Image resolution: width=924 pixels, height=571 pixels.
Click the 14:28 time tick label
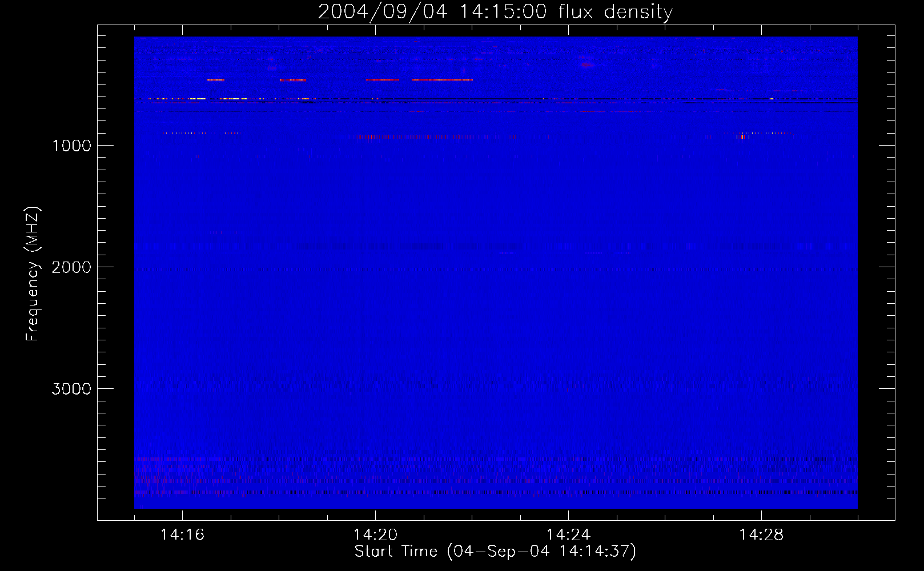tap(761, 534)
